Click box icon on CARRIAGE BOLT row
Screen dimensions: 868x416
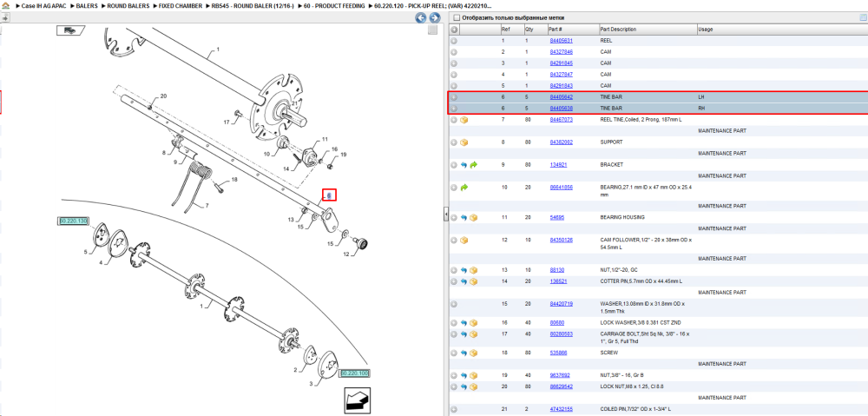(473, 334)
